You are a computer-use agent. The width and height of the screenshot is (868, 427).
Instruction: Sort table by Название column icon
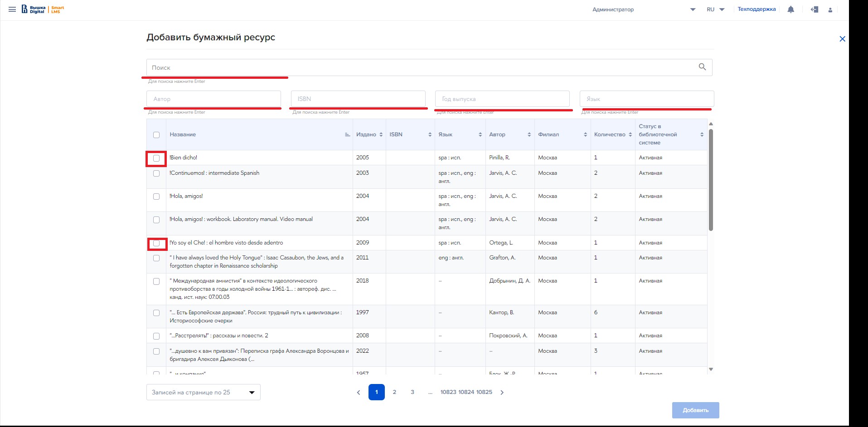(347, 134)
